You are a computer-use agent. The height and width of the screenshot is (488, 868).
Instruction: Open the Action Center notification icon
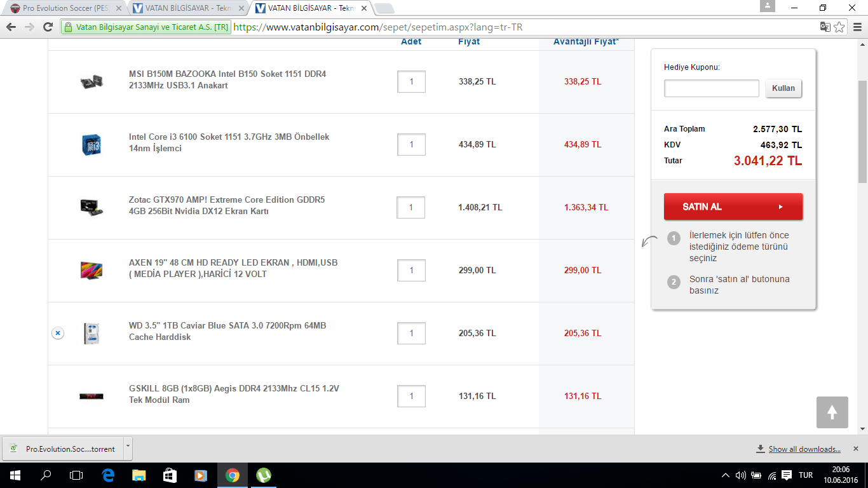(787, 475)
